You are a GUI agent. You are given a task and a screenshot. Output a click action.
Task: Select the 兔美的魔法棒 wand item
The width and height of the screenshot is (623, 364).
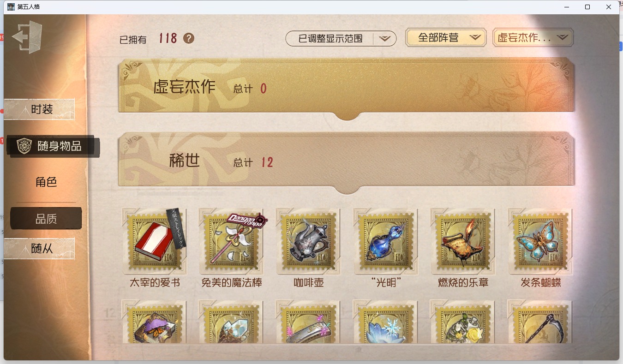click(232, 241)
